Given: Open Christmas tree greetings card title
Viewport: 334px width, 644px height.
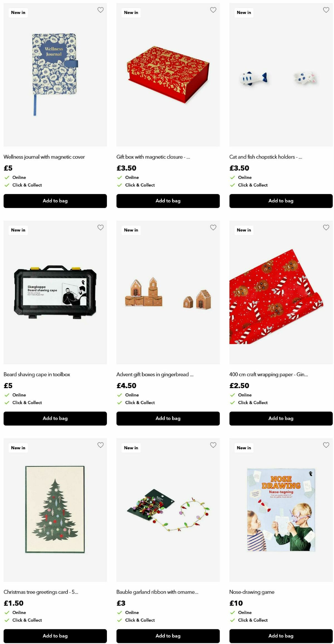Looking at the screenshot, I should click(x=41, y=592).
